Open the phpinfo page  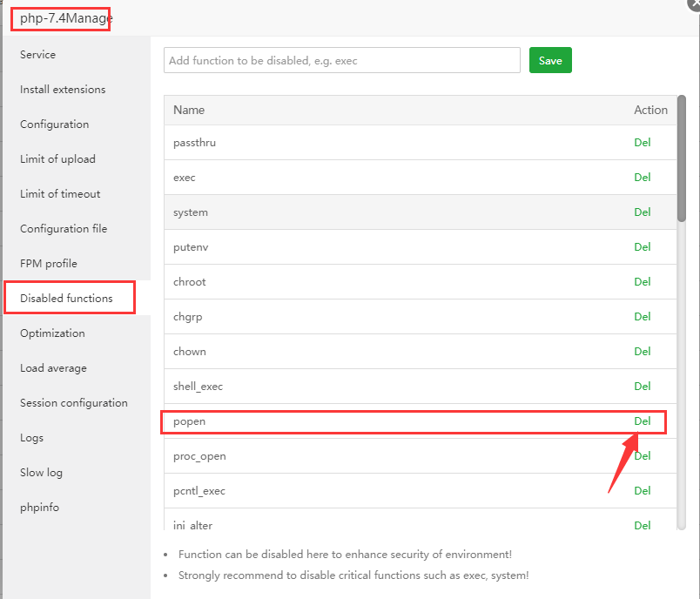click(x=39, y=508)
